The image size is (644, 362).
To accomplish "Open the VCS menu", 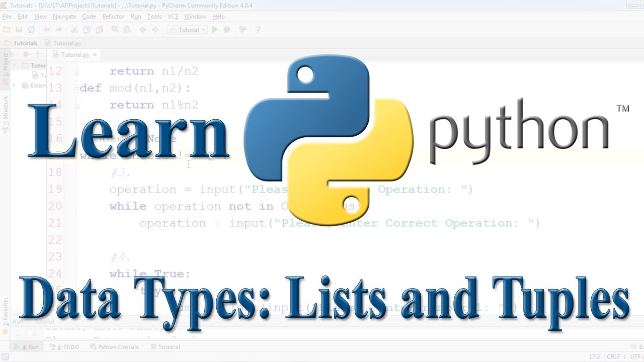I will [173, 17].
